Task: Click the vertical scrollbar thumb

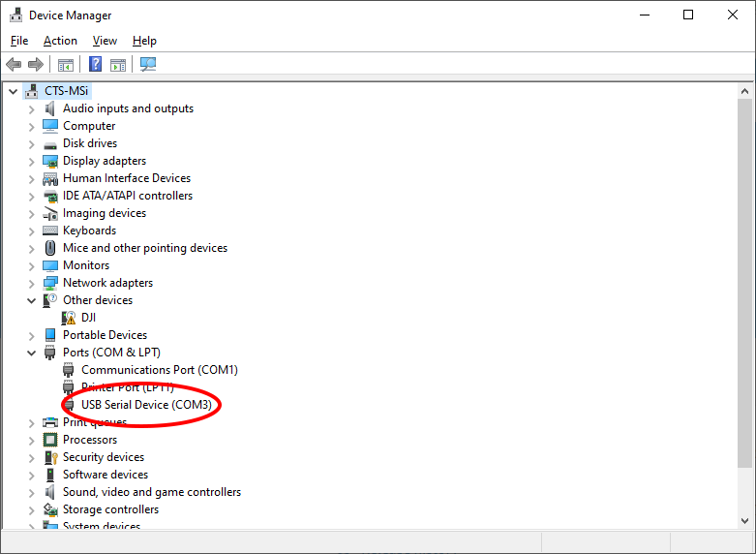Action: click(745, 283)
